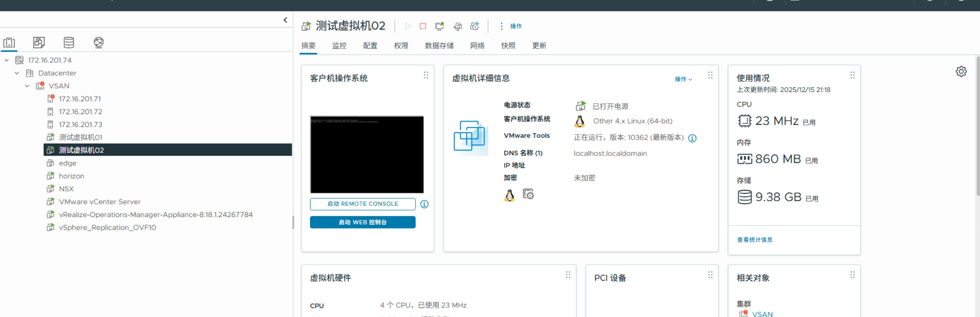The height and width of the screenshot is (317, 980).
Task: Collapse the Datacenter tree node
Action: coord(17,74)
